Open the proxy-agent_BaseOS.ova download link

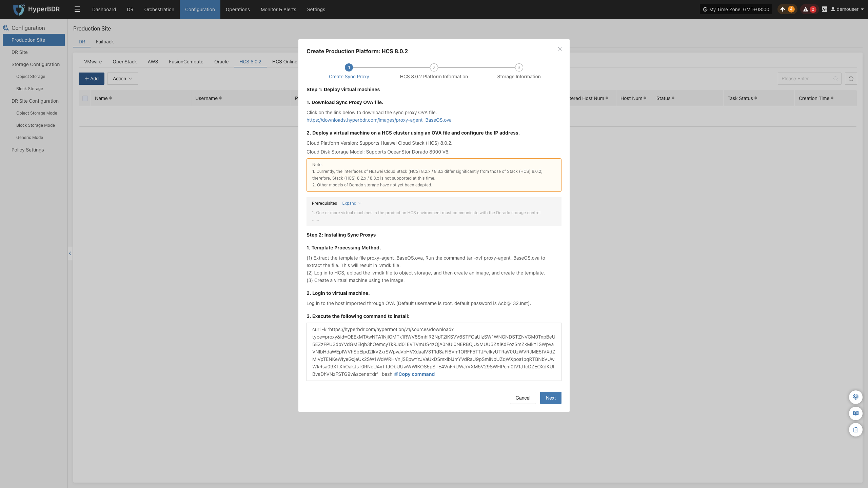pos(379,120)
